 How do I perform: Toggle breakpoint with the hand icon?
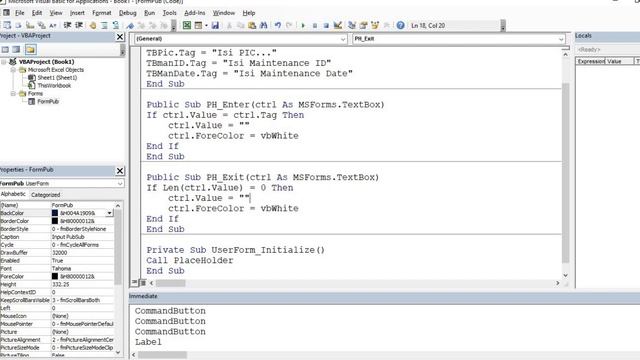93,25
